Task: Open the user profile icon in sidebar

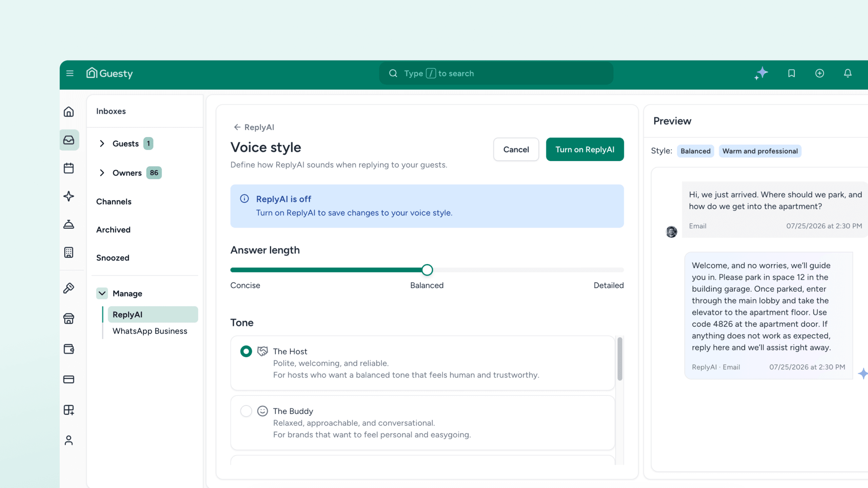Action: pyautogui.click(x=69, y=440)
